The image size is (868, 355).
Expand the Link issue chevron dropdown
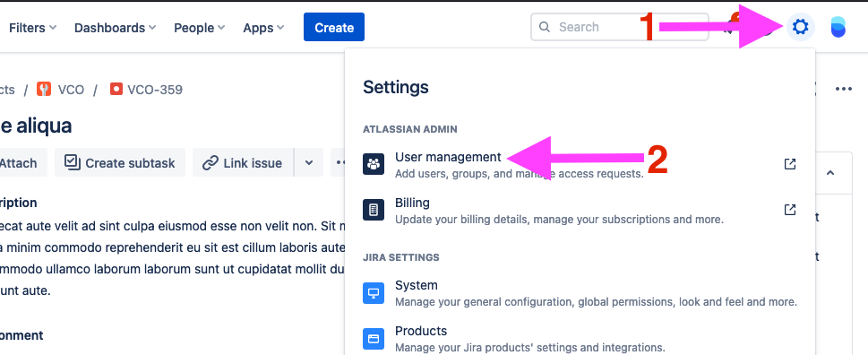tap(309, 163)
